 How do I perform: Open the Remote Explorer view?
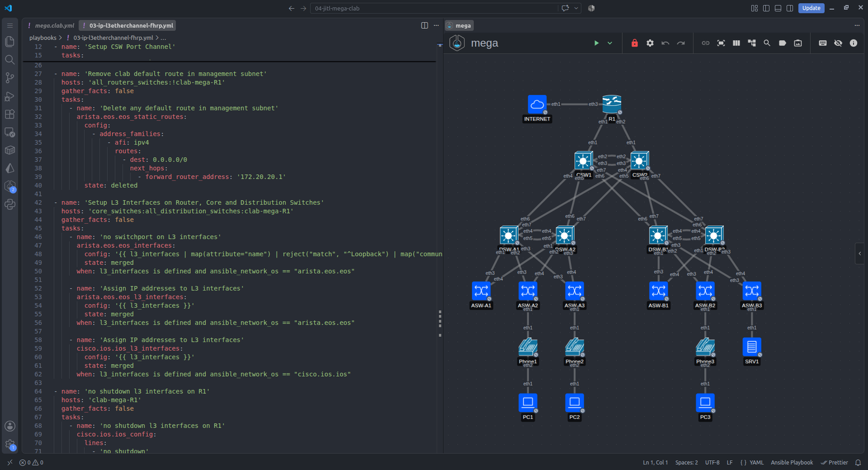pyautogui.click(x=10, y=132)
